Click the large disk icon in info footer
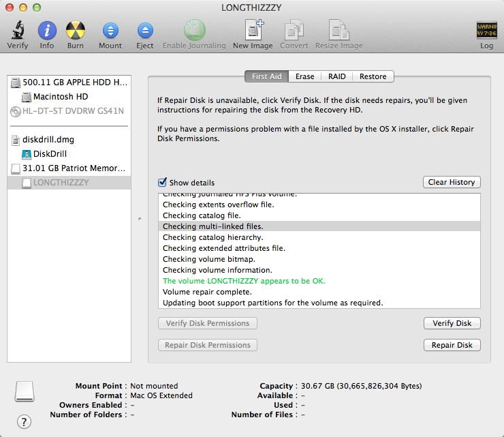 (x=25, y=391)
